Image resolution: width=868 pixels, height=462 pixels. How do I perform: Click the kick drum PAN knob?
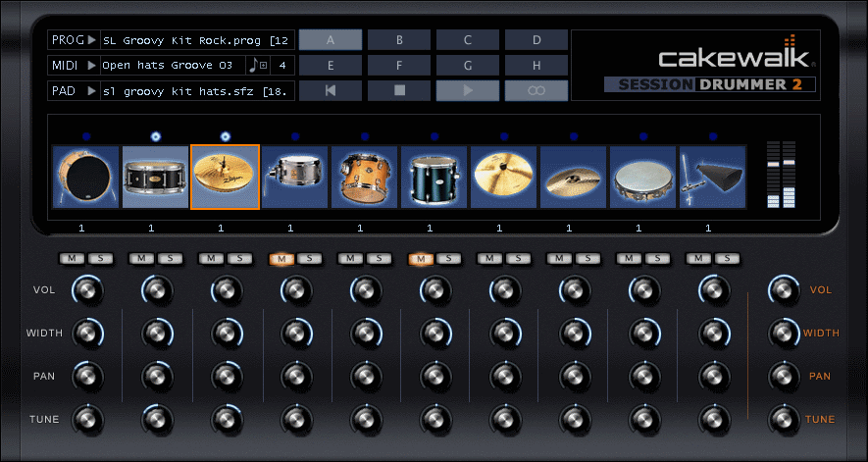coord(87,376)
